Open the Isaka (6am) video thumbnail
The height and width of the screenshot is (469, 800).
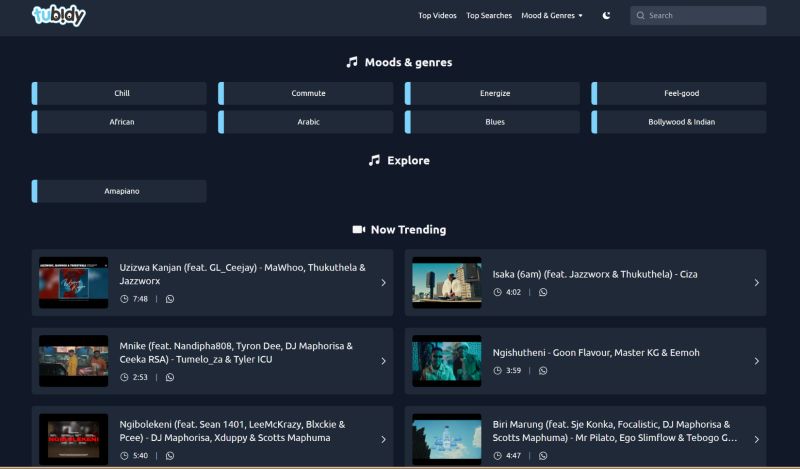tap(446, 283)
